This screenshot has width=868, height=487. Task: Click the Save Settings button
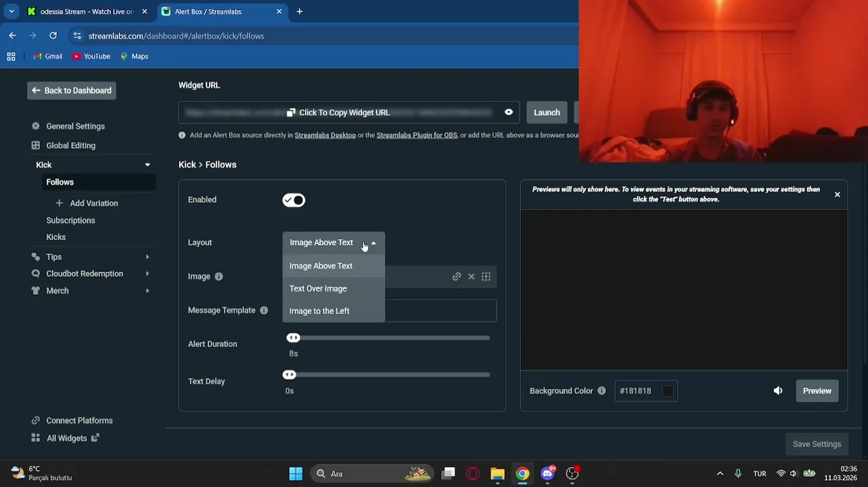coord(817,444)
